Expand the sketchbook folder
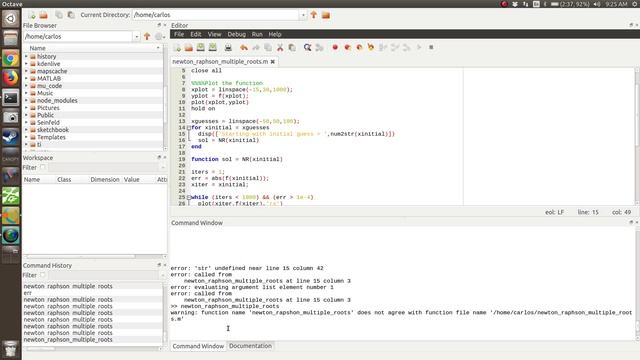Screen dimensions: 640x360 (26, 130)
